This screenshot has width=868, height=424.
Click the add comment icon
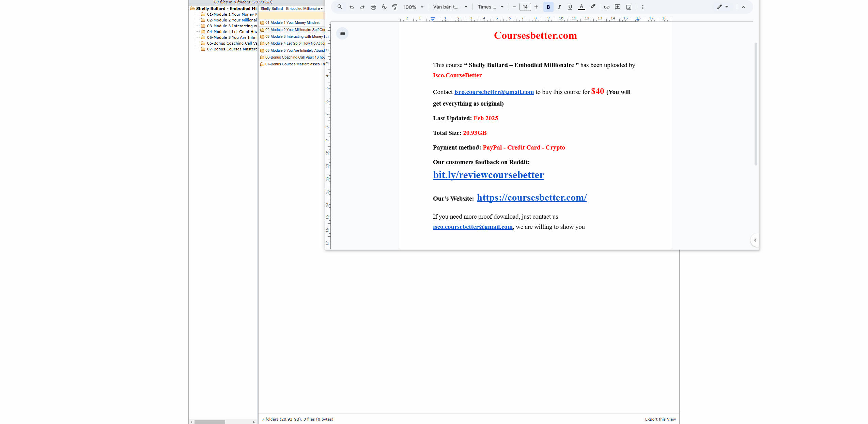click(x=618, y=7)
